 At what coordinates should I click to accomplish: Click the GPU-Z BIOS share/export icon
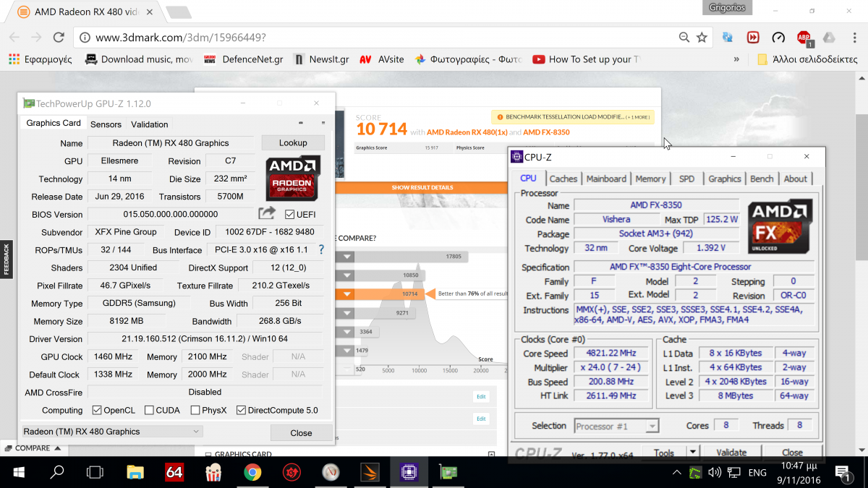tap(267, 213)
